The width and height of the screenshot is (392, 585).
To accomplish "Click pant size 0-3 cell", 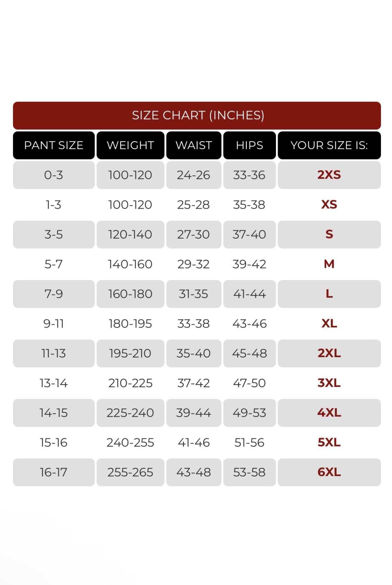I will click(54, 175).
